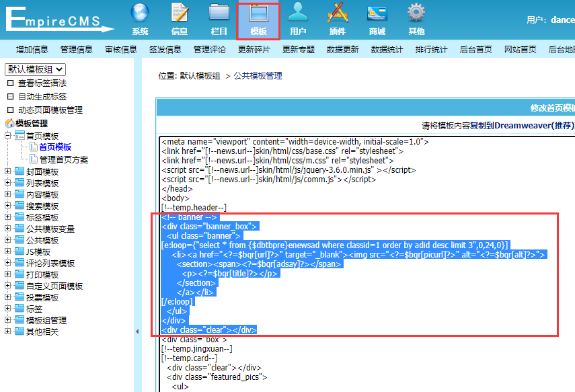This screenshot has height=392, width=575.
Task: Open the 更新专题 menu item
Action: pyautogui.click(x=298, y=50)
